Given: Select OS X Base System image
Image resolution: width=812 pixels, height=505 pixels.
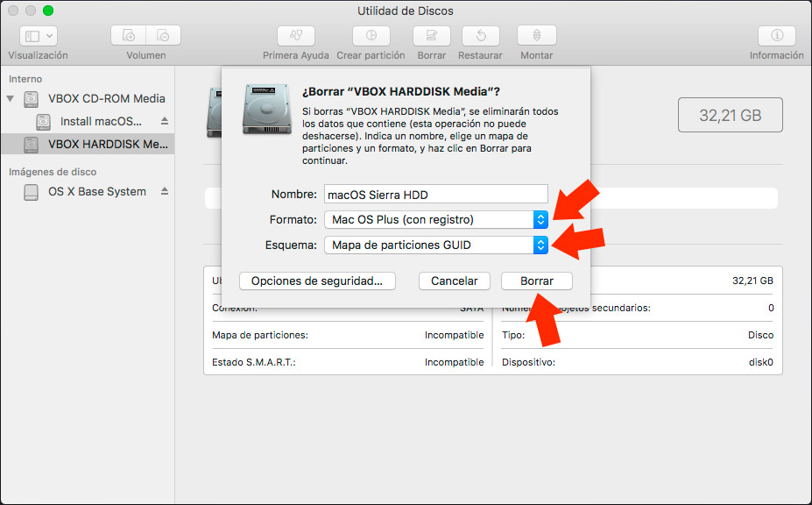Looking at the screenshot, I should [87, 192].
